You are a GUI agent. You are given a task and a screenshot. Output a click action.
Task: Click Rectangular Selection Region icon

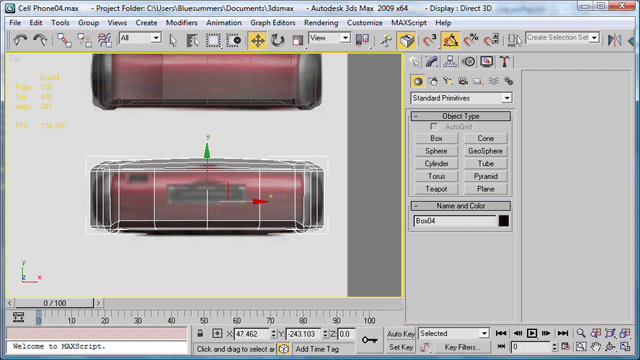[x=213, y=40]
